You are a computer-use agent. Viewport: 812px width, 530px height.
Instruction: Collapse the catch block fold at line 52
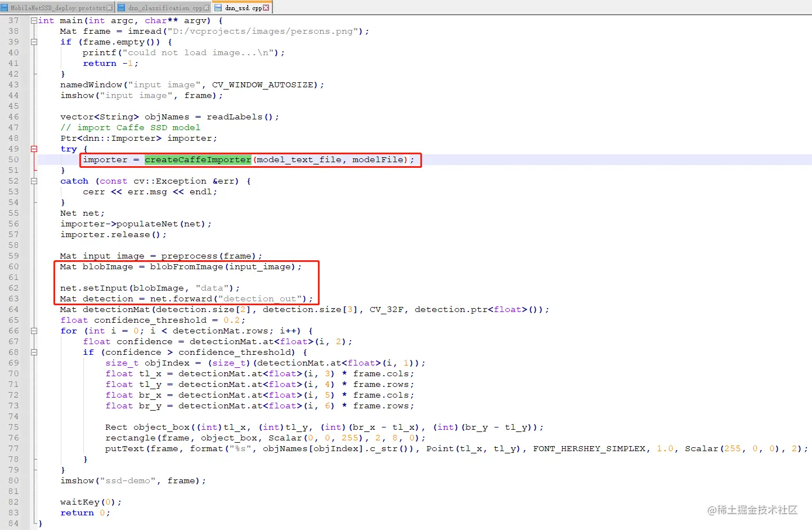pyautogui.click(x=34, y=181)
